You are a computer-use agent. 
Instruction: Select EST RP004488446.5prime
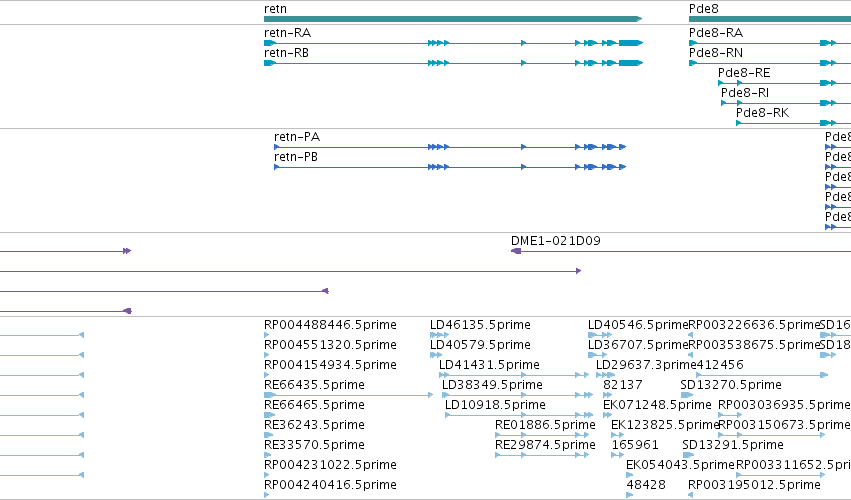330,325
